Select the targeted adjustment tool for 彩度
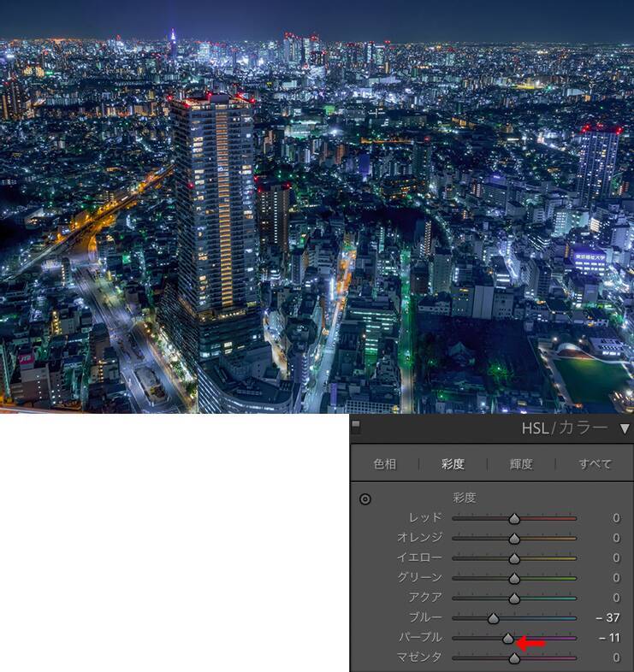Viewport: 634px width, 672px height. pos(365,499)
